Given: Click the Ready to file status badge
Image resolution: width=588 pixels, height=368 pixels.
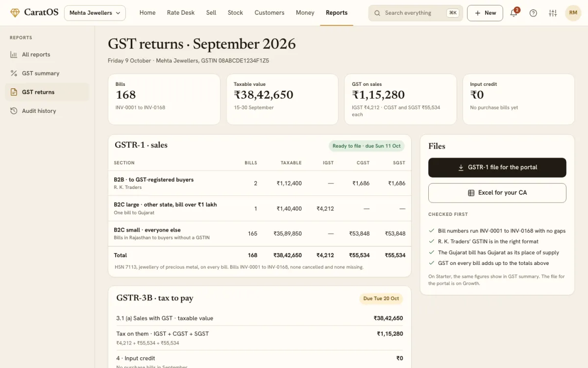Looking at the screenshot, I should click(x=367, y=146).
